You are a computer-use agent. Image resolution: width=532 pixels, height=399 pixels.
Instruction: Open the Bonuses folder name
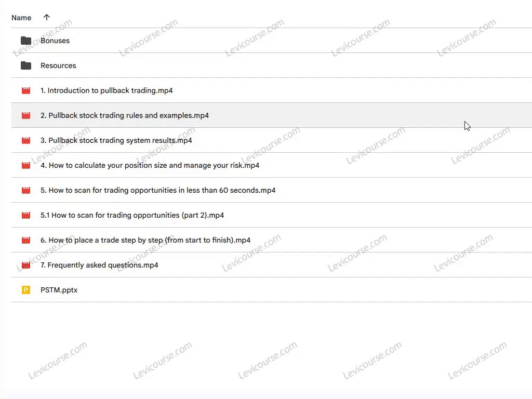click(x=55, y=41)
